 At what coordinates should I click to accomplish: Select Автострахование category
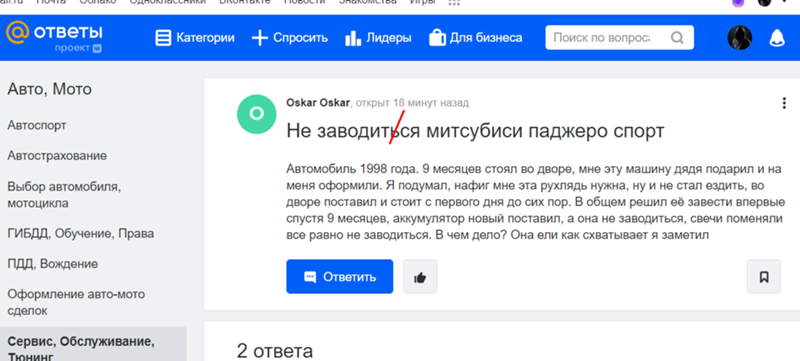click(57, 156)
